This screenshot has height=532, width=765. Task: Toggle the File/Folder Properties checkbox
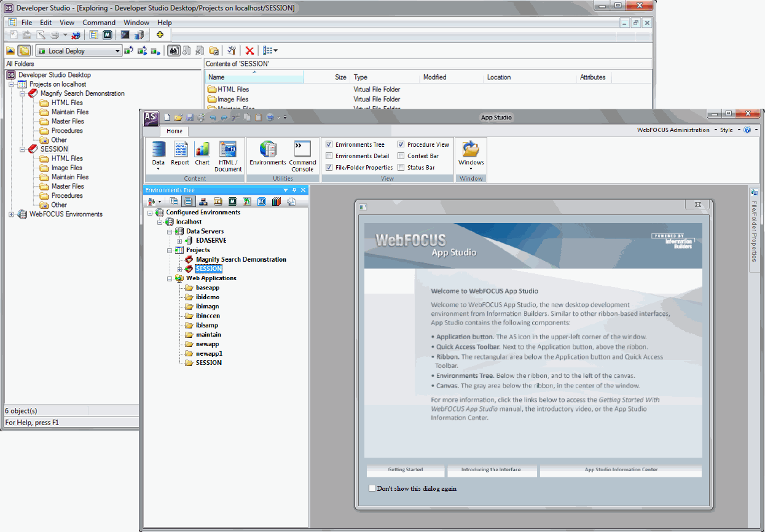click(329, 167)
